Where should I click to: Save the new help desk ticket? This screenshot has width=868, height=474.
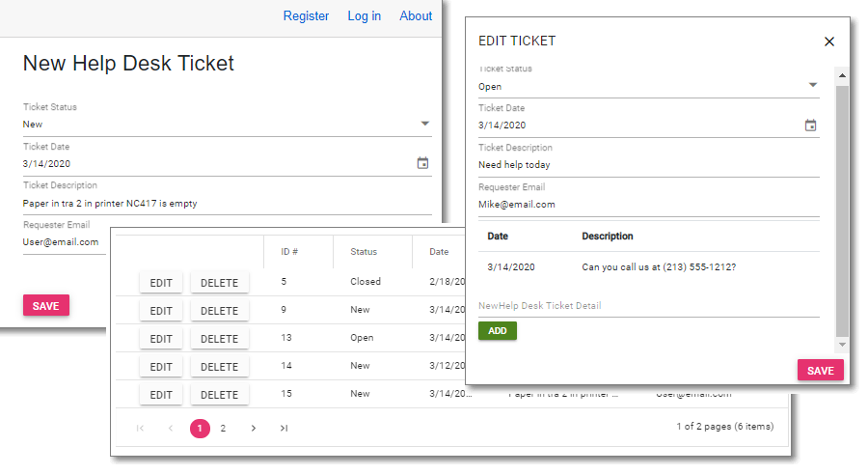click(x=46, y=305)
